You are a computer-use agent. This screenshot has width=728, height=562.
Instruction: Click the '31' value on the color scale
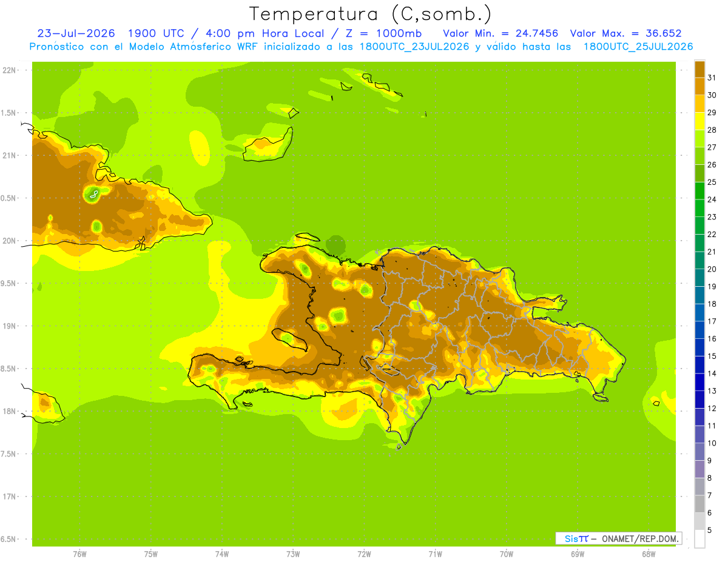click(712, 78)
